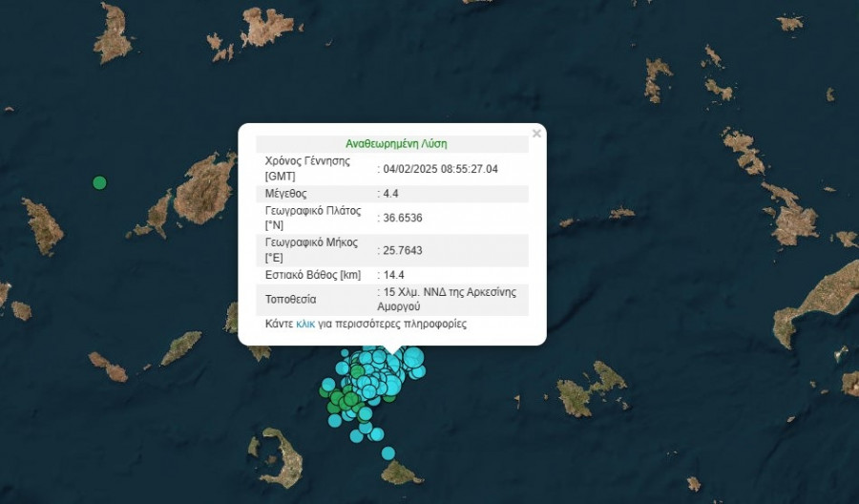Close the earthquake info popup
The width and height of the screenshot is (859, 504).
tap(536, 134)
